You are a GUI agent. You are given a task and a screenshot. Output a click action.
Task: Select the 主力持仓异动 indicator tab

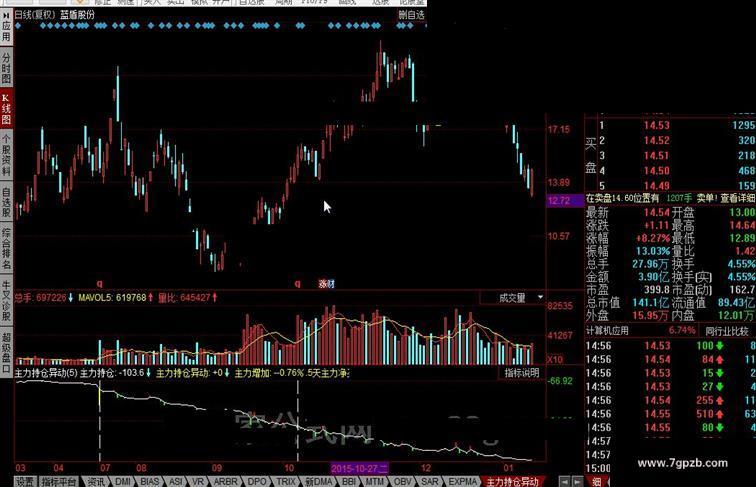click(x=512, y=481)
